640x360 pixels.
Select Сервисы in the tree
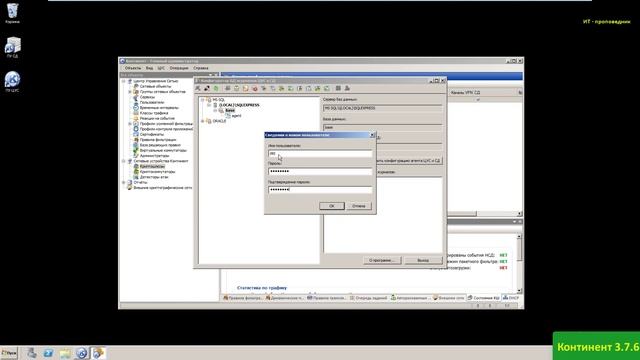[x=147, y=97]
